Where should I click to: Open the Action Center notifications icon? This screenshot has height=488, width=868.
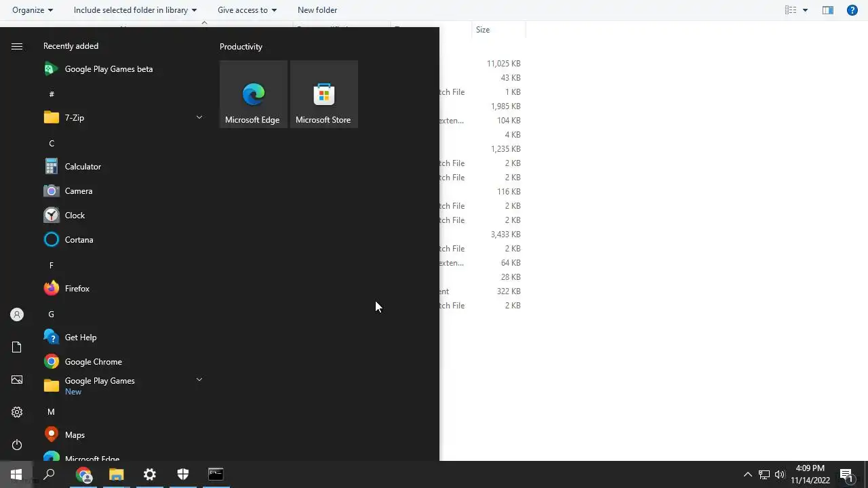(x=846, y=474)
